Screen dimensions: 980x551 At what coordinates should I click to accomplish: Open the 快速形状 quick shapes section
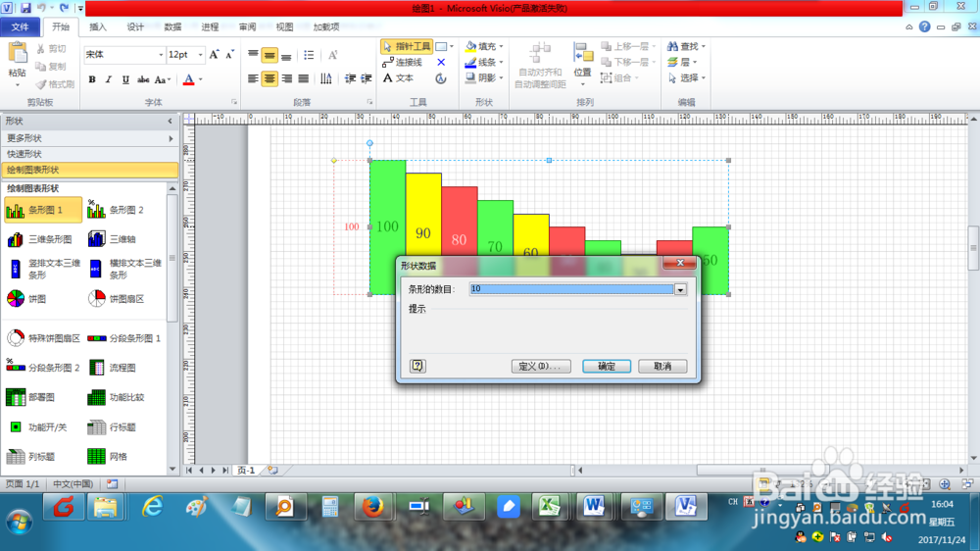pyautogui.click(x=89, y=154)
